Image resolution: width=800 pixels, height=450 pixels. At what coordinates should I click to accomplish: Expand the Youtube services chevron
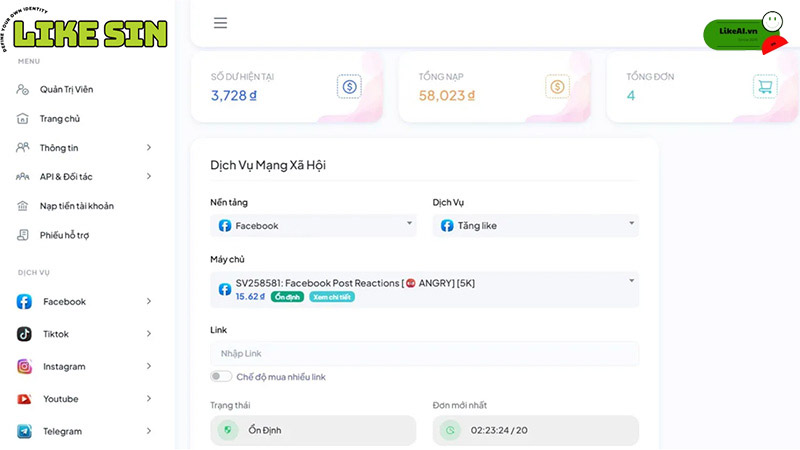pyautogui.click(x=149, y=398)
